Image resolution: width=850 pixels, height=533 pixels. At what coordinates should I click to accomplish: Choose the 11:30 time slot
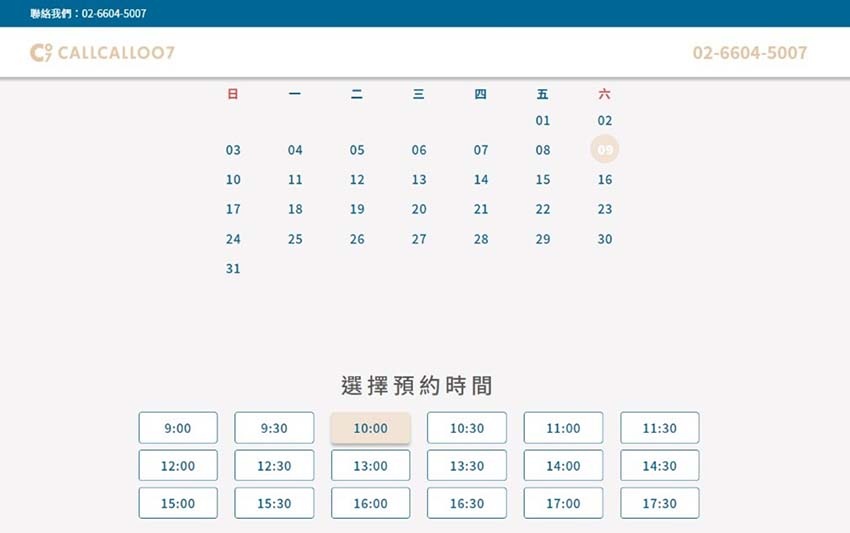tap(660, 428)
